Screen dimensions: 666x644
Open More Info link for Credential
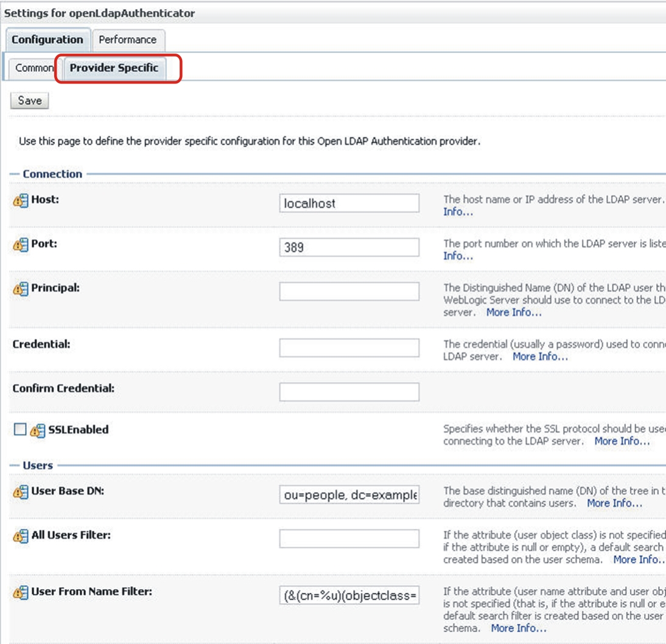click(540, 357)
